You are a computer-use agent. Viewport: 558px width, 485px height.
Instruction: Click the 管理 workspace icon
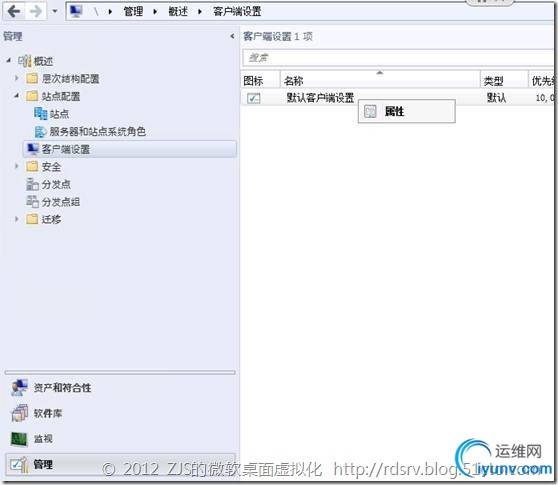click(x=19, y=464)
